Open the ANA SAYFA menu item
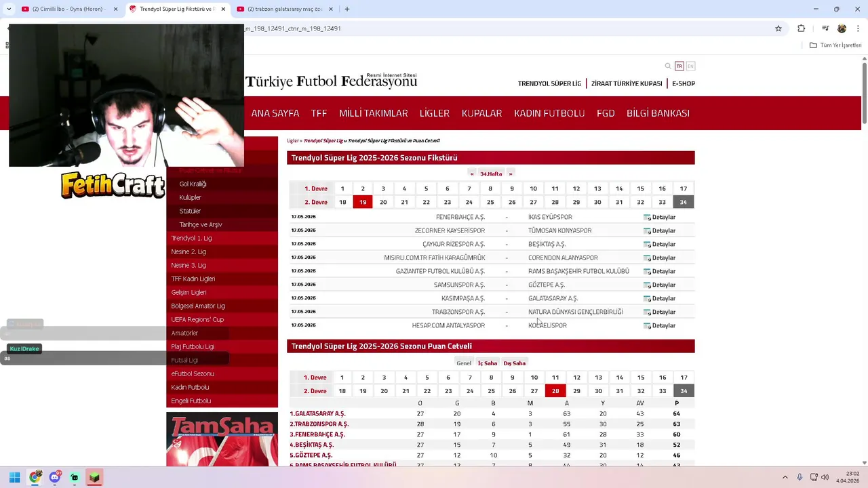Image resolution: width=868 pixels, height=488 pixels. click(x=275, y=113)
